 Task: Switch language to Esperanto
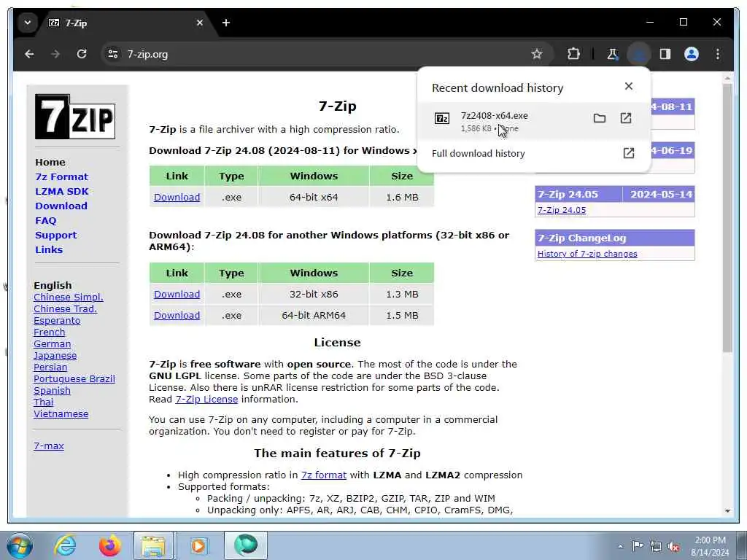pos(57,321)
